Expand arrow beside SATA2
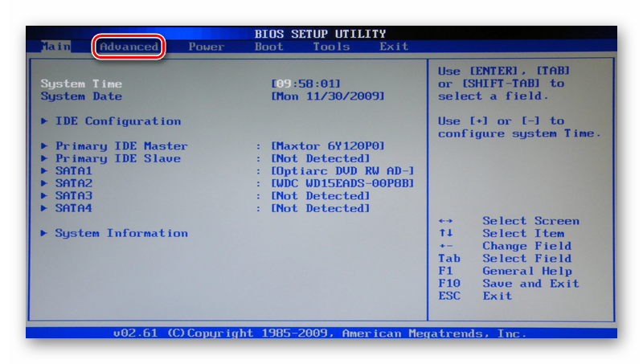 click(44, 183)
